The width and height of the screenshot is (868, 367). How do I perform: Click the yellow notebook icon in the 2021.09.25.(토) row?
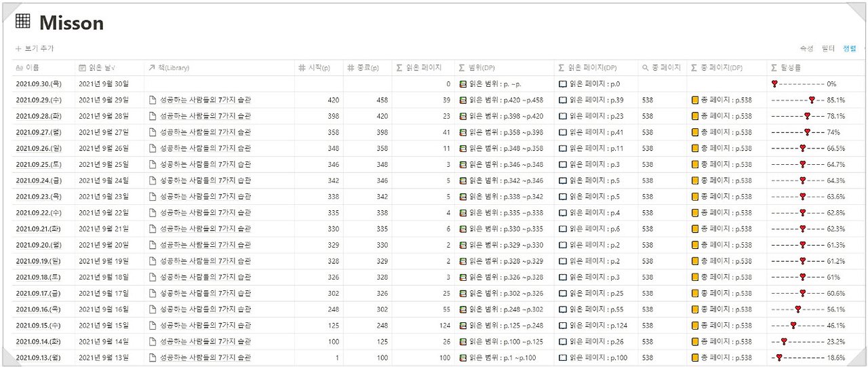695,164
